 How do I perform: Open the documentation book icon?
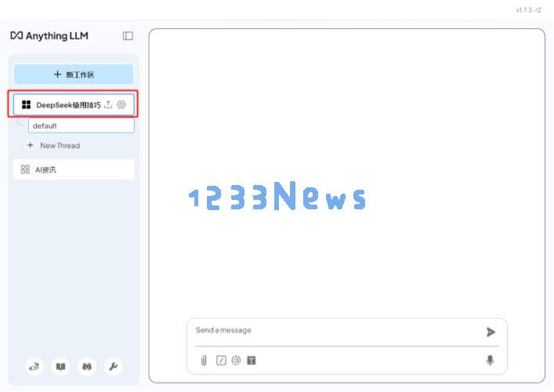point(61,367)
